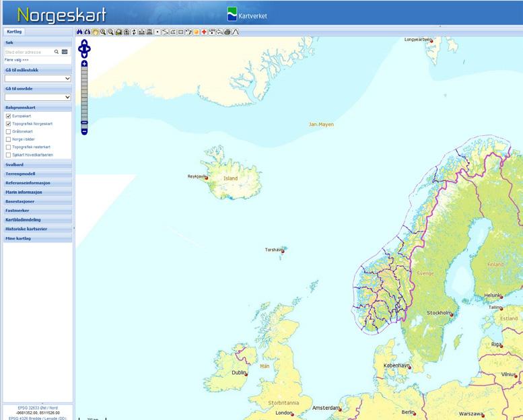Open the Gå til område dropdown
The image size is (523, 420).
(38, 97)
